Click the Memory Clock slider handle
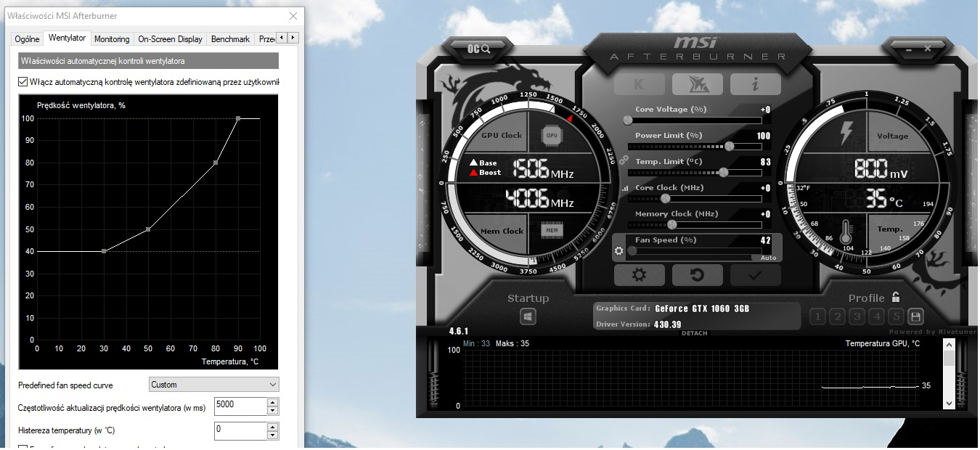The height and width of the screenshot is (450, 980). point(672,224)
